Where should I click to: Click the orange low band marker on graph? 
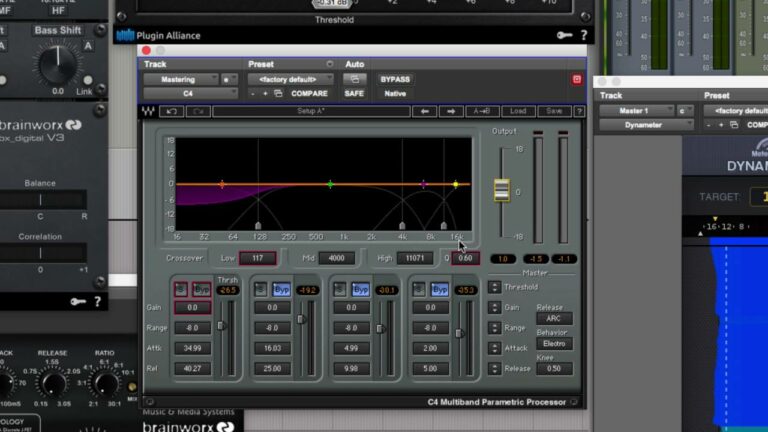222,184
